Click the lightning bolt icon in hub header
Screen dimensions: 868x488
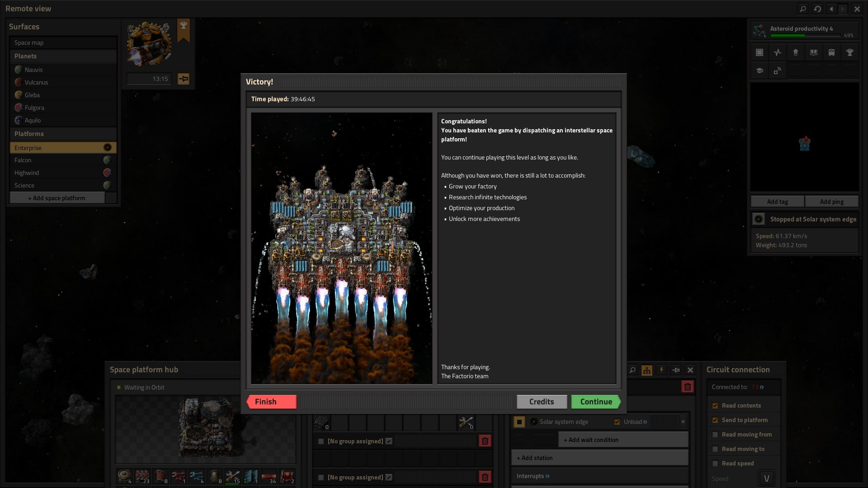(x=661, y=370)
